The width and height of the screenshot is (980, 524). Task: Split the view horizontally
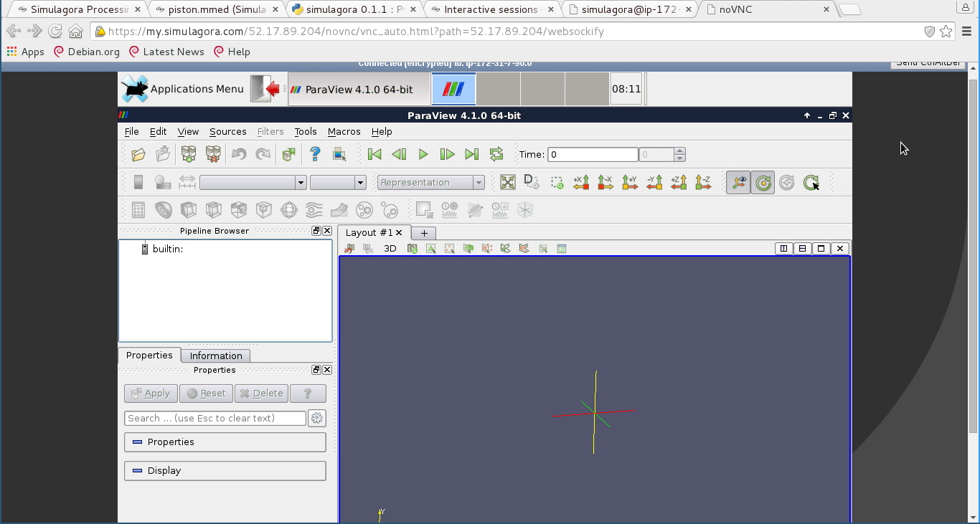[783, 249]
